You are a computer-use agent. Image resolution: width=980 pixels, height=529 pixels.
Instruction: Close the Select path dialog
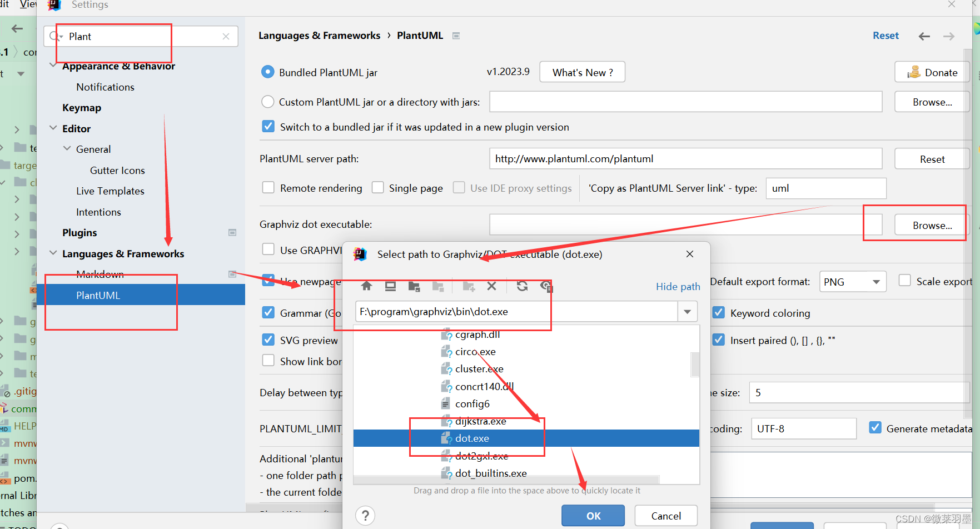click(690, 254)
